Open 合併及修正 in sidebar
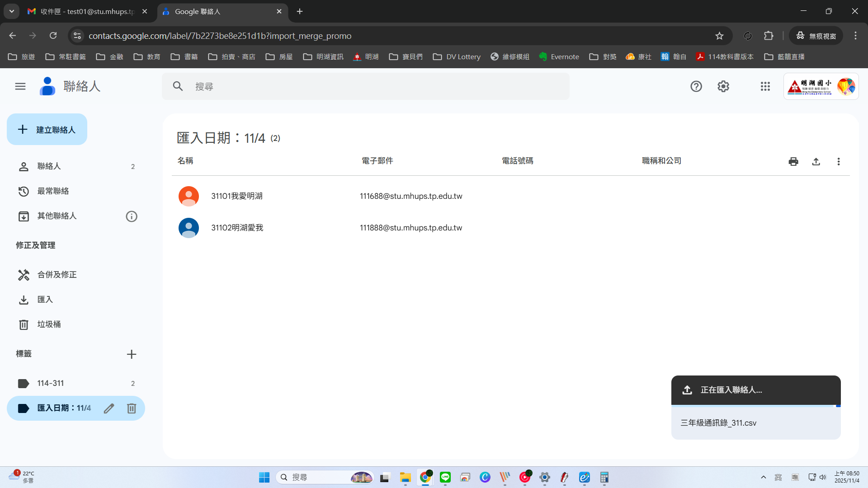This screenshot has height=488, width=868. tap(57, 275)
